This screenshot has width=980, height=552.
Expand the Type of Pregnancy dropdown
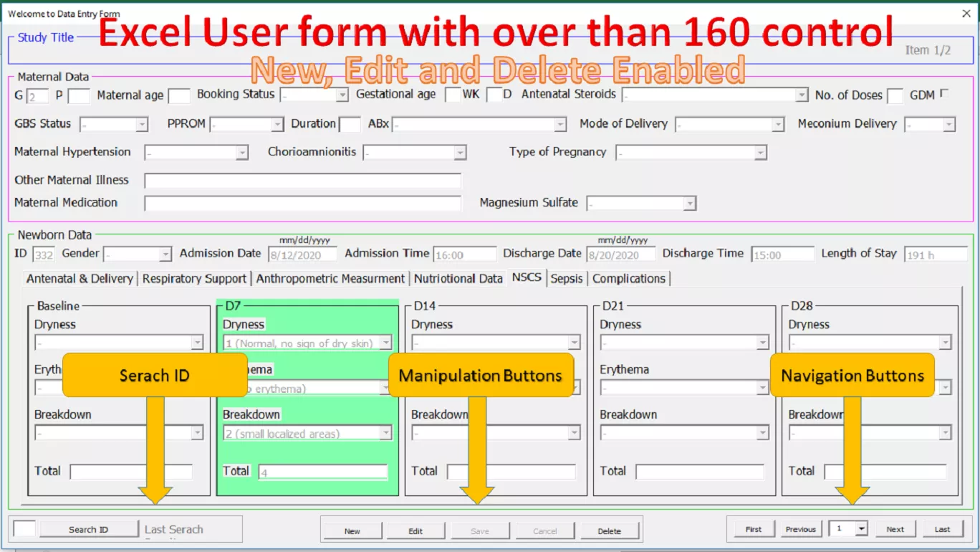click(x=759, y=153)
